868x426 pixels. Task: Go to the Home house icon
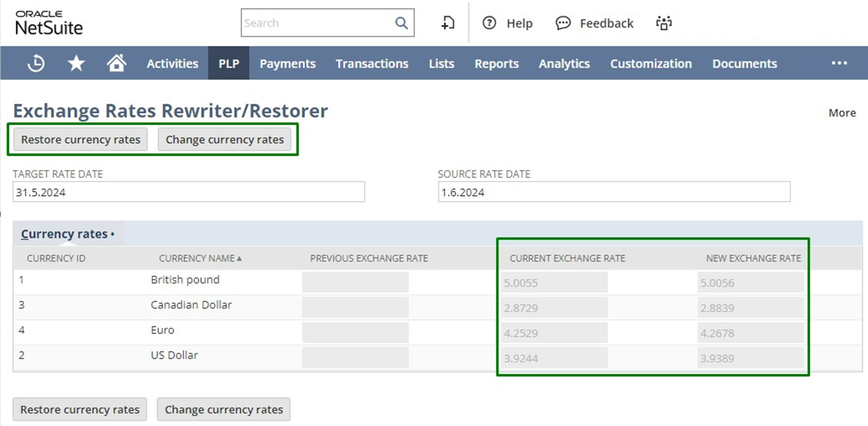click(116, 63)
